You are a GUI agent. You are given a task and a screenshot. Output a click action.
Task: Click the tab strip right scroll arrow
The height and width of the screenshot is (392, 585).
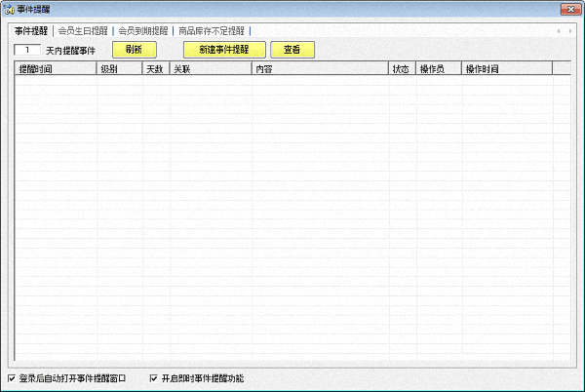coord(570,31)
